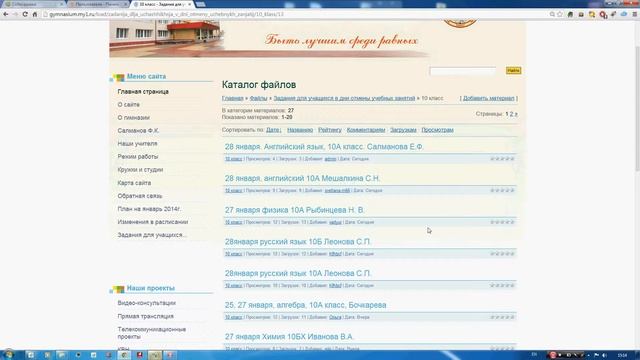Open 'Прямая трансляция' project link

click(x=145, y=317)
